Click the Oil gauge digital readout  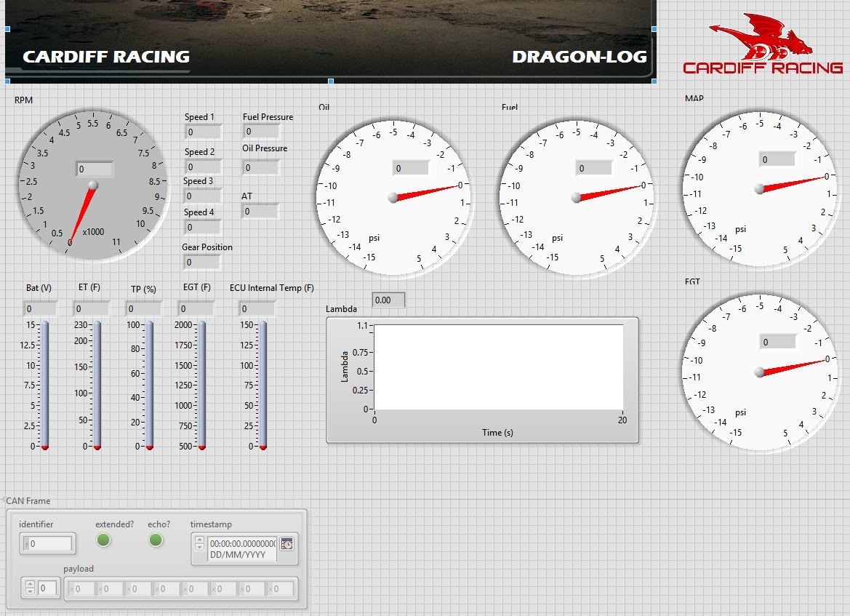(410, 168)
